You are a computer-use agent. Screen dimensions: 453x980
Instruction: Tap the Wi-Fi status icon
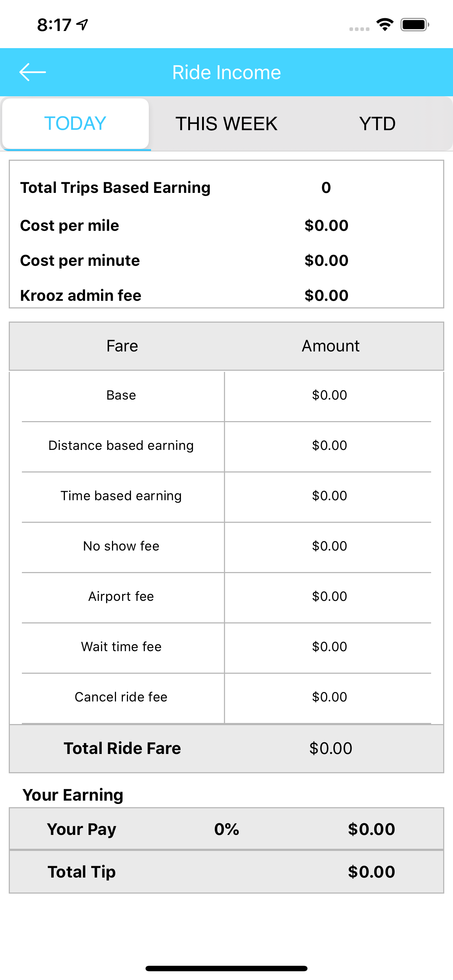click(x=385, y=25)
